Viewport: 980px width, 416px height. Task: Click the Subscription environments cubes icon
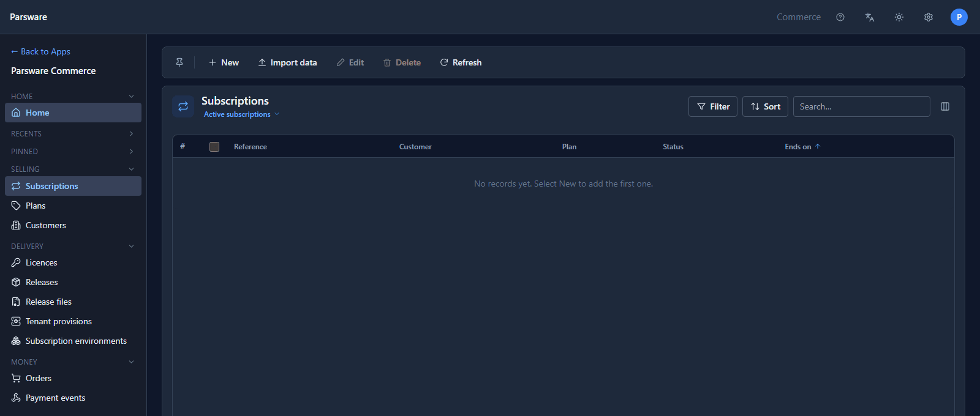(x=16, y=341)
